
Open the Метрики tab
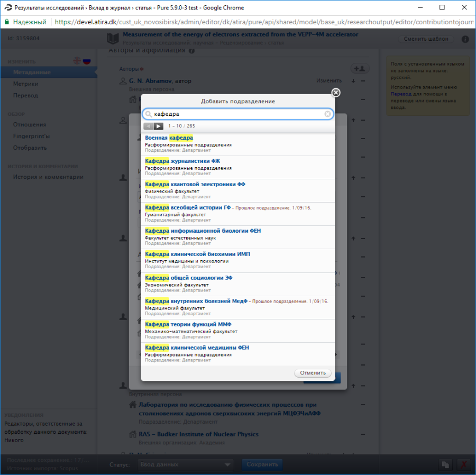pos(26,84)
